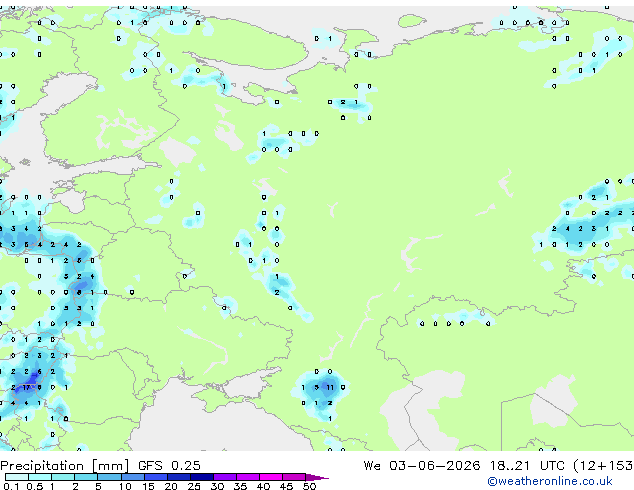Click legend label '10' under color bar

click(125, 486)
